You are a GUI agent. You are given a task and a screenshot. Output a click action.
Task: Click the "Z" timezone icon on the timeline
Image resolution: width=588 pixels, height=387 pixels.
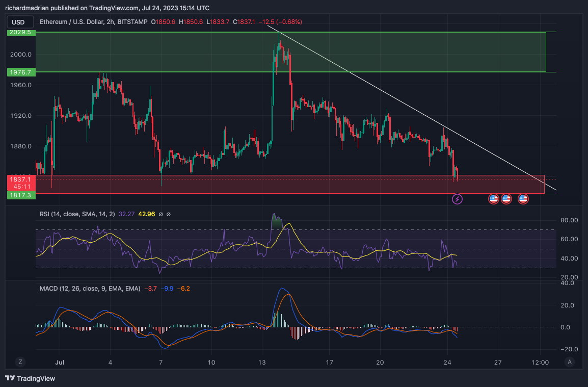(20, 362)
